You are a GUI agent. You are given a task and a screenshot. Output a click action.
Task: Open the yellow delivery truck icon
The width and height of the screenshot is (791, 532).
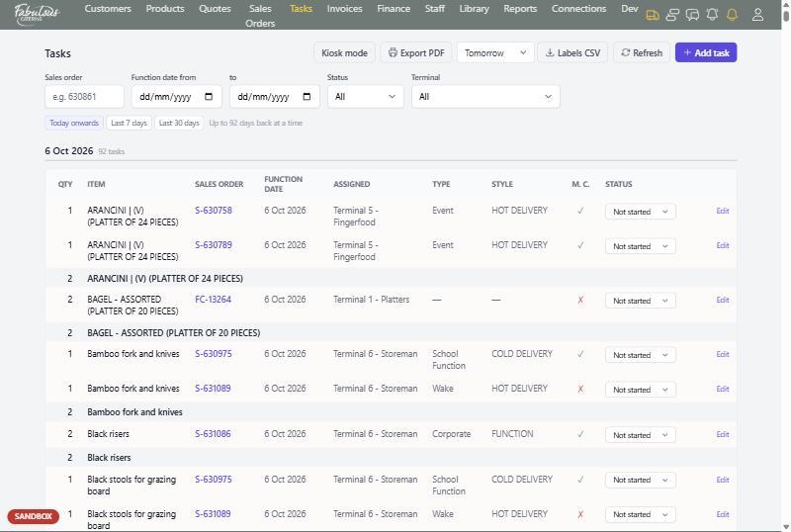(x=653, y=15)
